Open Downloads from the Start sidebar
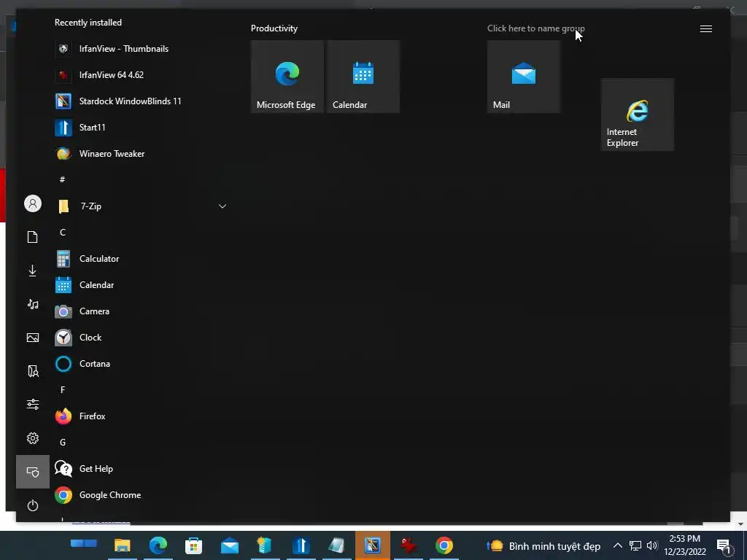 click(x=32, y=271)
